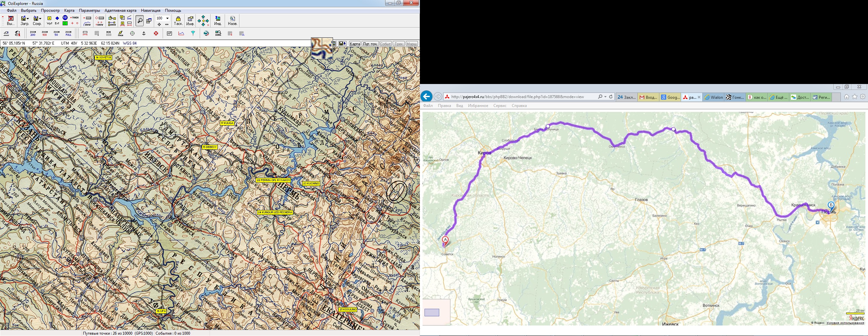The width and height of the screenshot is (868, 336).
Task: Click the NMEA lightning icon
Action: 120,33
